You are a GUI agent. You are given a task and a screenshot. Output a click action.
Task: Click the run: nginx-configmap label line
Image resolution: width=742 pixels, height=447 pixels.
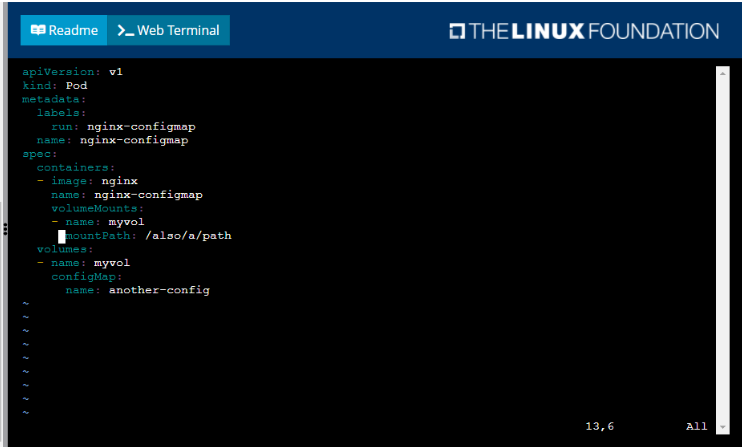pos(124,127)
